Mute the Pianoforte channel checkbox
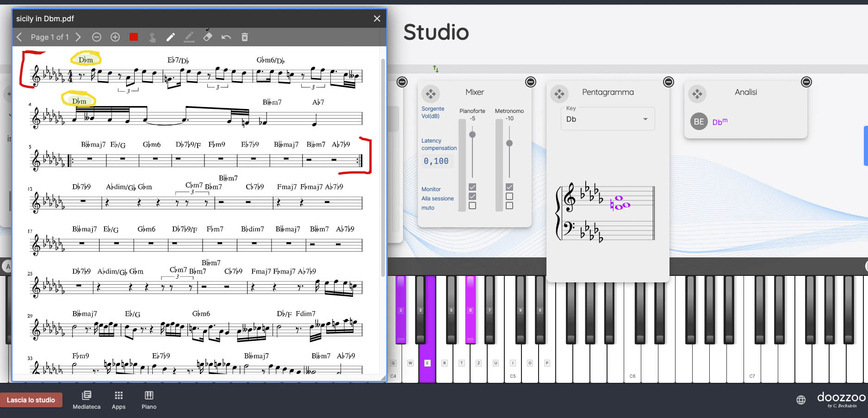Viewport: 868px width, 418px height. (x=472, y=206)
